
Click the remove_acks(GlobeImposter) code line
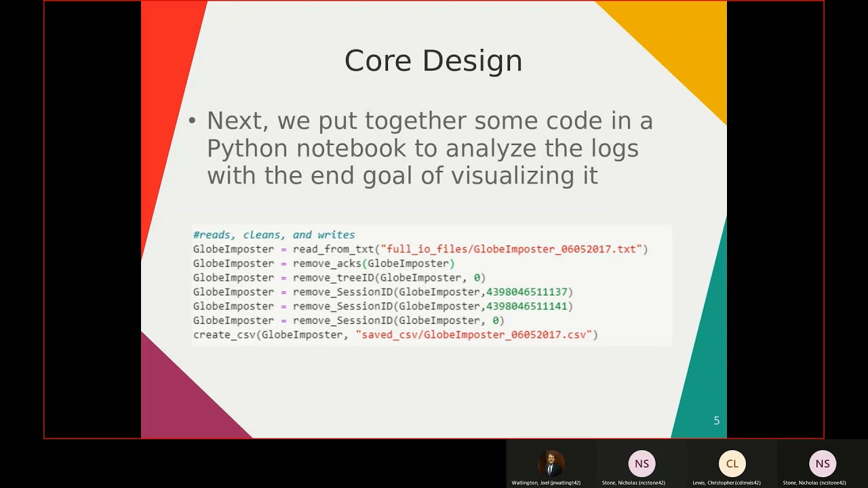point(323,263)
